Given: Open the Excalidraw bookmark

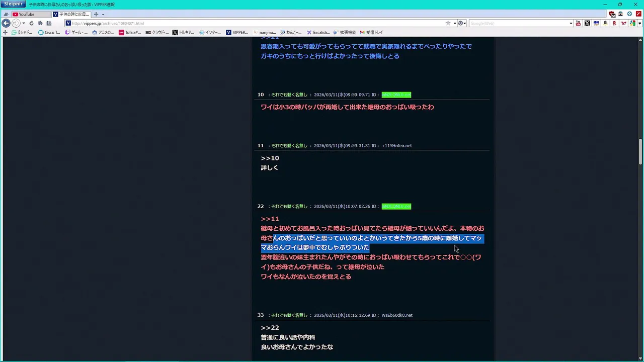Looking at the screenshot, I should (x=318, y=32).
